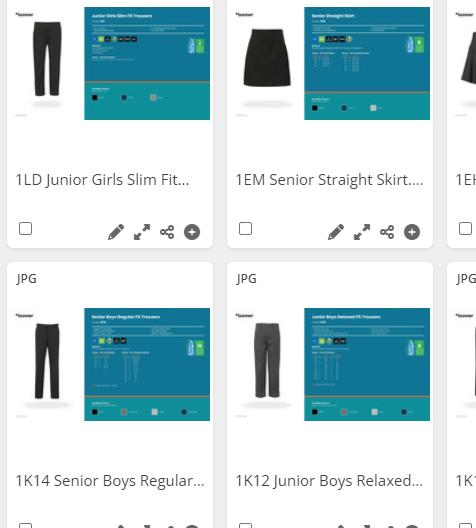Tick the 1LD Junior Girls Slim Fit checkbox

tap(26, 229)
